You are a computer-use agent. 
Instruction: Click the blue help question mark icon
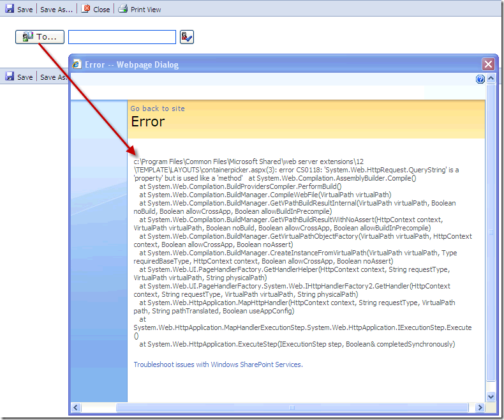pos(480,79)
